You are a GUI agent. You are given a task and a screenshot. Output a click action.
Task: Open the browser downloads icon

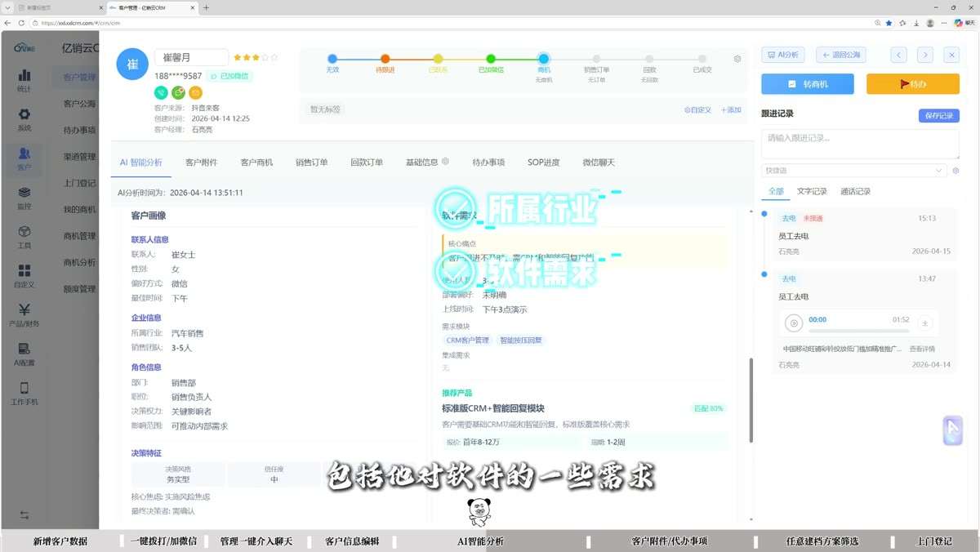(916, 23)
